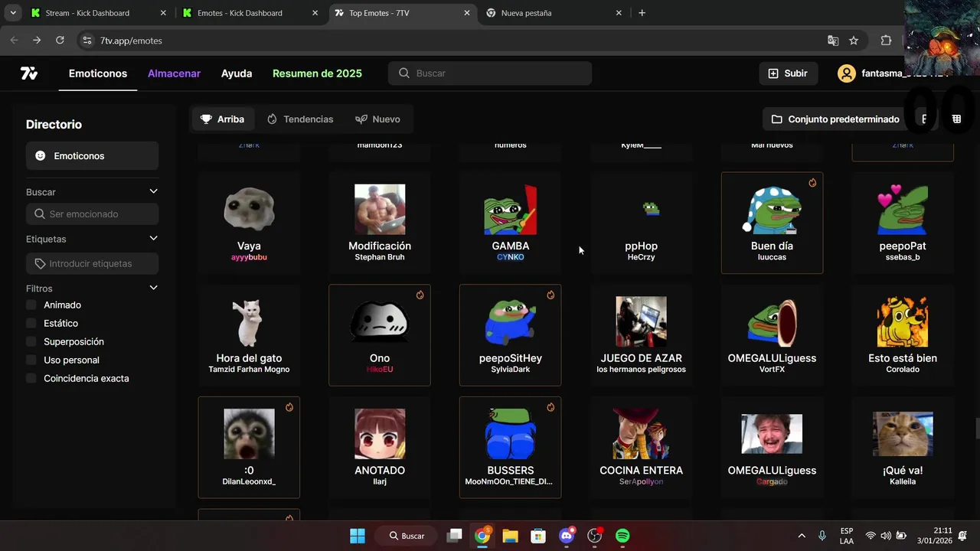Switch to the Arriba tab
The image size is (980, 551).
(222, 119)
